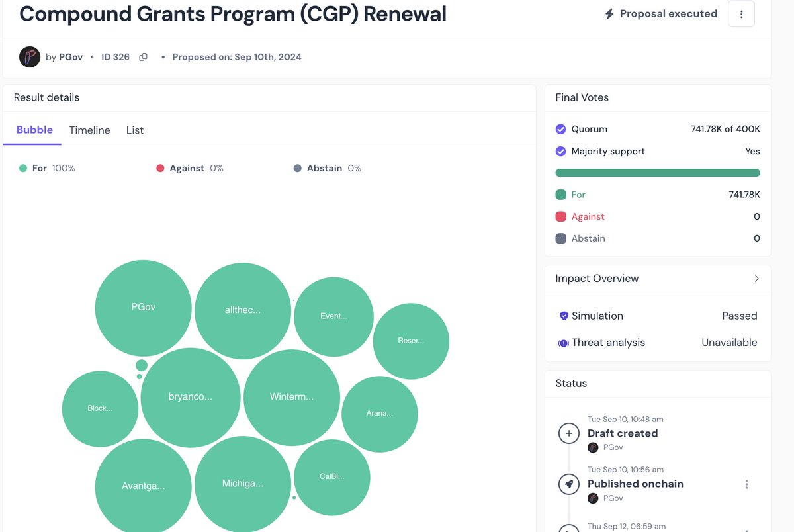Select the Reser... voter bubble
794x532 pixels.
[x=411, y=341]
